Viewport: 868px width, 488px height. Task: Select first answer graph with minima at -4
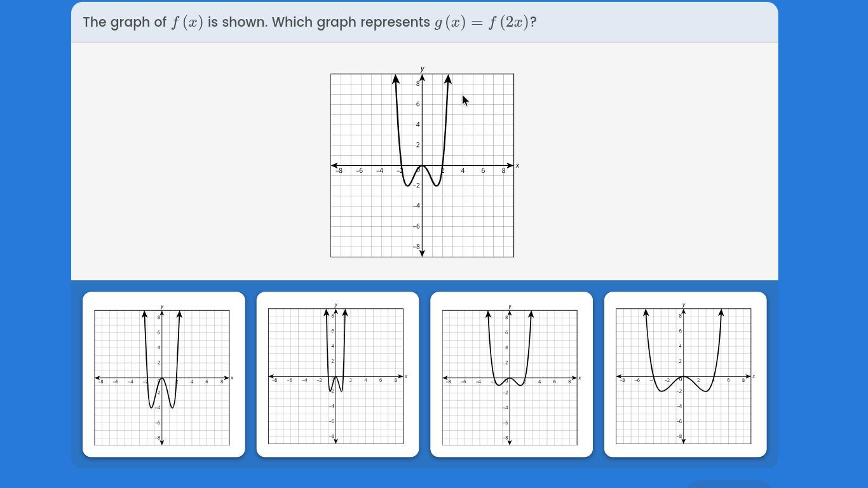coord(164,374)
